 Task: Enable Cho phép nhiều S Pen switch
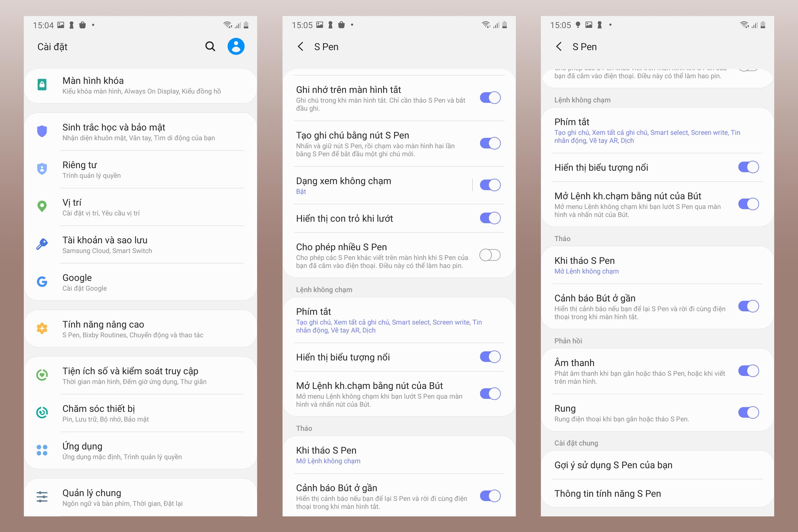(490, 255)
